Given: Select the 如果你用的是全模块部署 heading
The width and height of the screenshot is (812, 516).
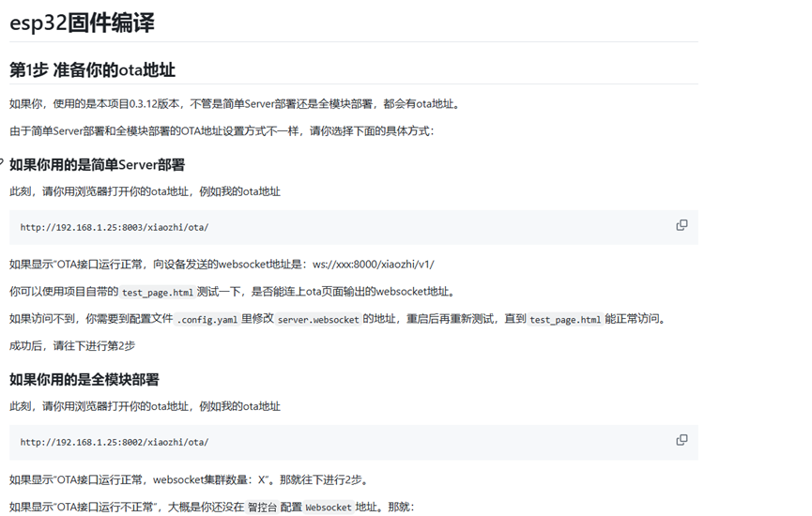Looking at the screenshot, I should coord(84,379).
